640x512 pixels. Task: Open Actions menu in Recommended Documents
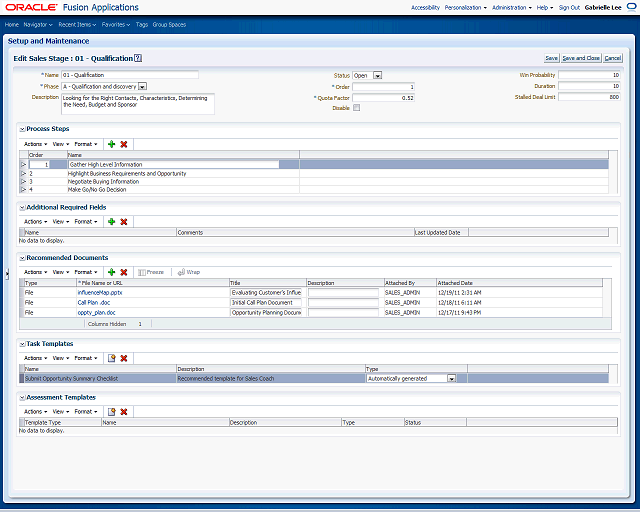point(36,272)
